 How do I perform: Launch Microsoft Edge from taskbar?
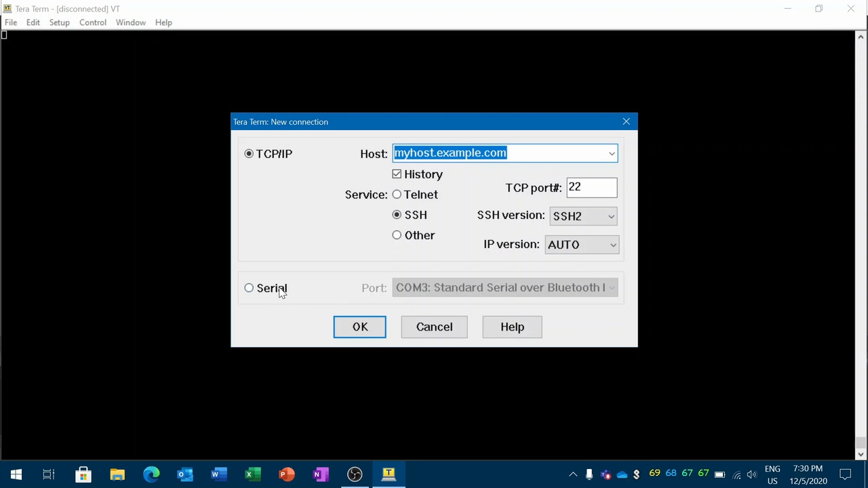(151, 474)
